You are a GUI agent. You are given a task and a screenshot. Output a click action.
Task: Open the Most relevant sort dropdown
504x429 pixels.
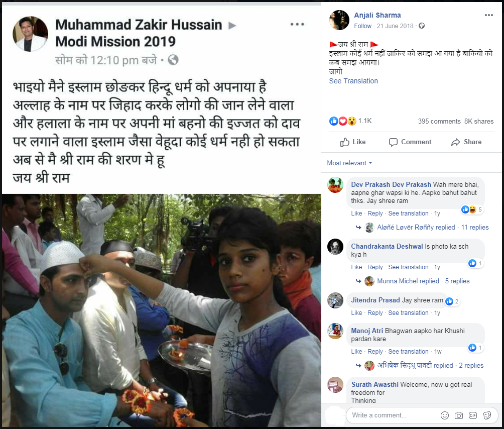tap(349, 163)
